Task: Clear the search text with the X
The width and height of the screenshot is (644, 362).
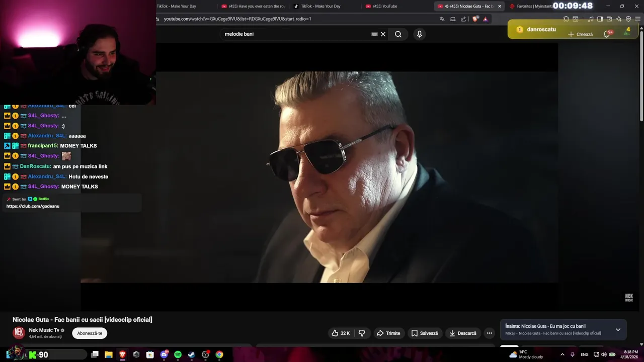Action: click(x=383, y=34)
